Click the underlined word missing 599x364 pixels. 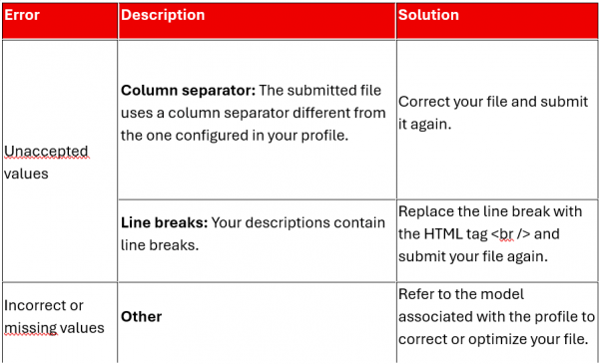31,328
